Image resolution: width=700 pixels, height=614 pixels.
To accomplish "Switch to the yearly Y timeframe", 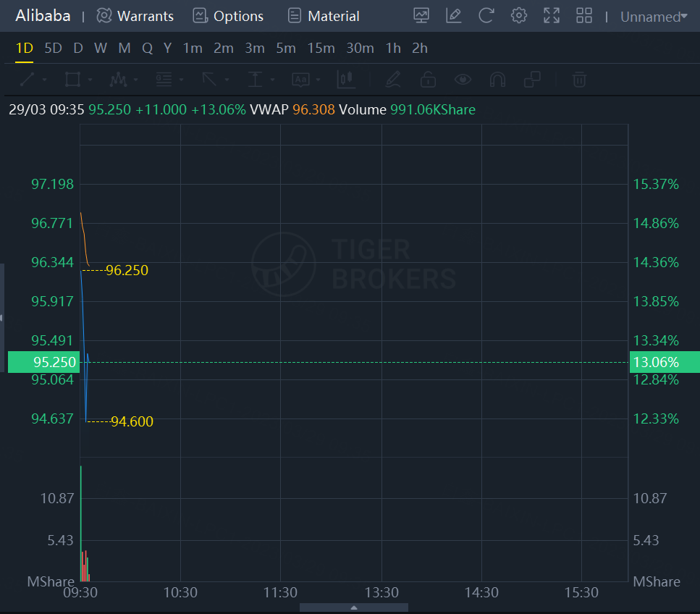I will pyautogui.click(x=167, y=48).
